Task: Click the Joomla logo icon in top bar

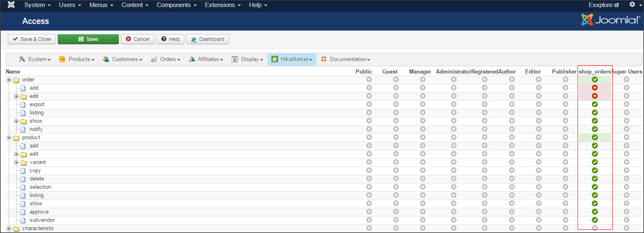Action: click(12, 5)
